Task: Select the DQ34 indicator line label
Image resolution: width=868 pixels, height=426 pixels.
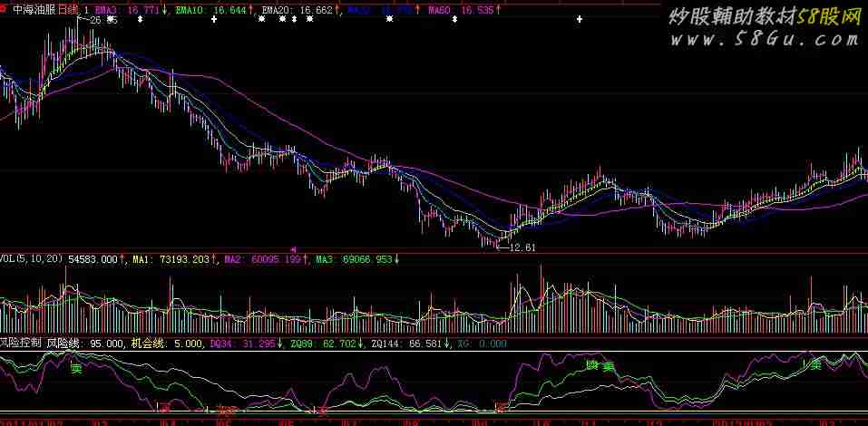Action: [220, 344]
